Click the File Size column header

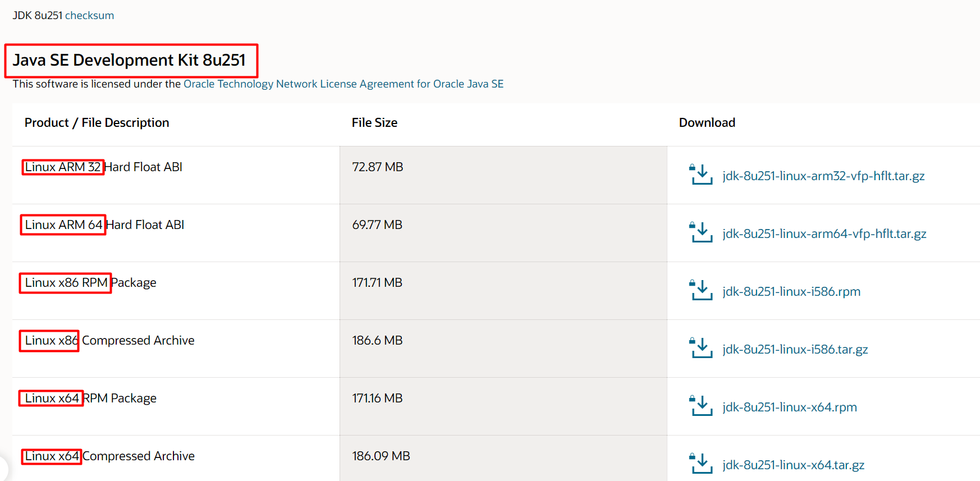[374, 122]
